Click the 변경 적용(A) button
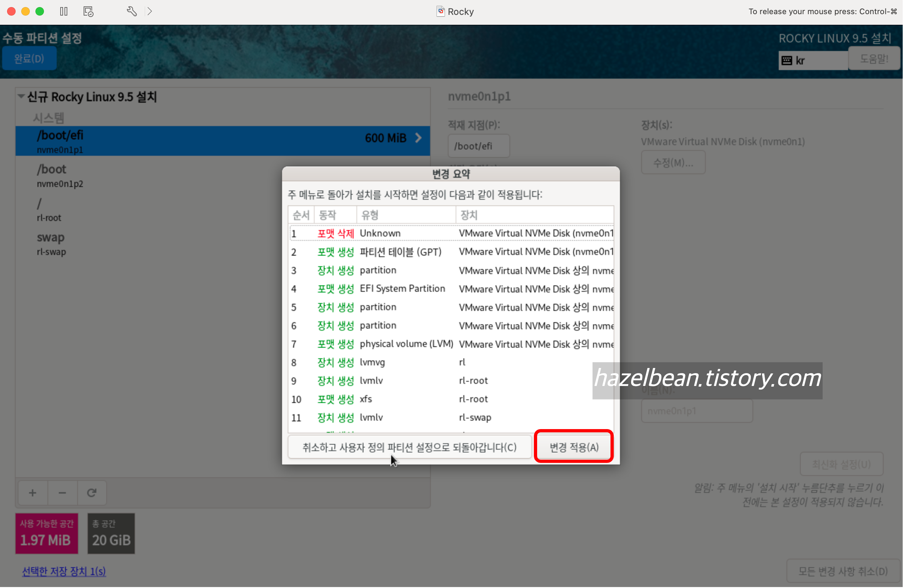The width and height of the screenshot is (904, 588). pos(574,447)
